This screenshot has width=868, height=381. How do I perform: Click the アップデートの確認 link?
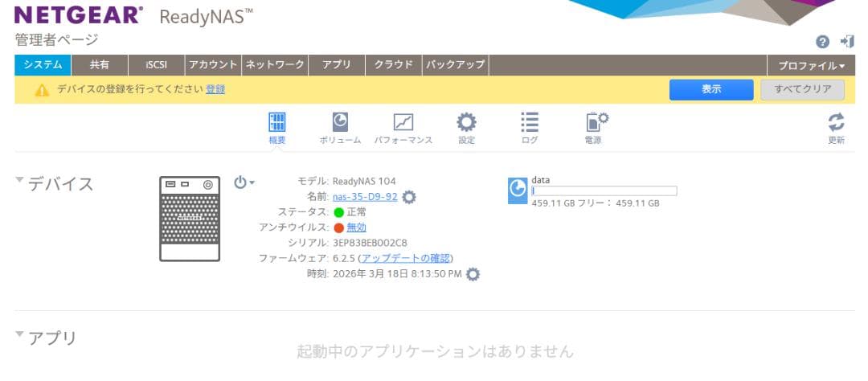click(x=406, y=258)
